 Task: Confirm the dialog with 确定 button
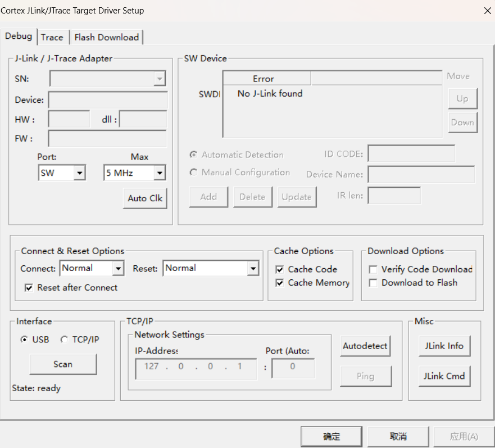[331, 437]
